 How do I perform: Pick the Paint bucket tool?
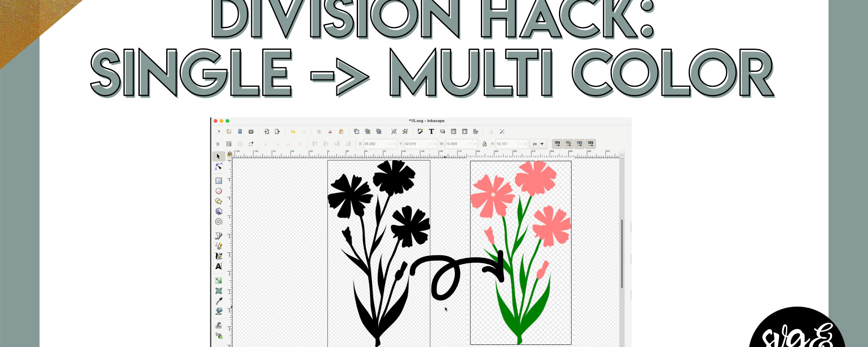[x=219, y=311]
